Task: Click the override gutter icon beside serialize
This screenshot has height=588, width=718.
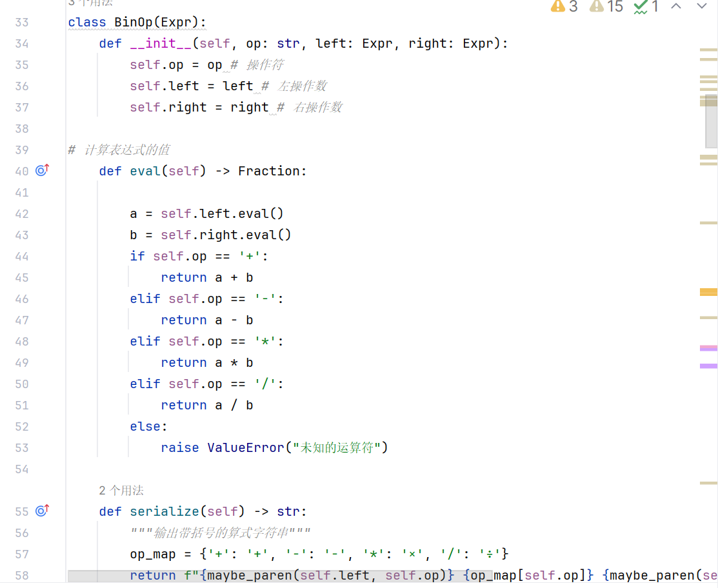Action: tap(42, 511)
